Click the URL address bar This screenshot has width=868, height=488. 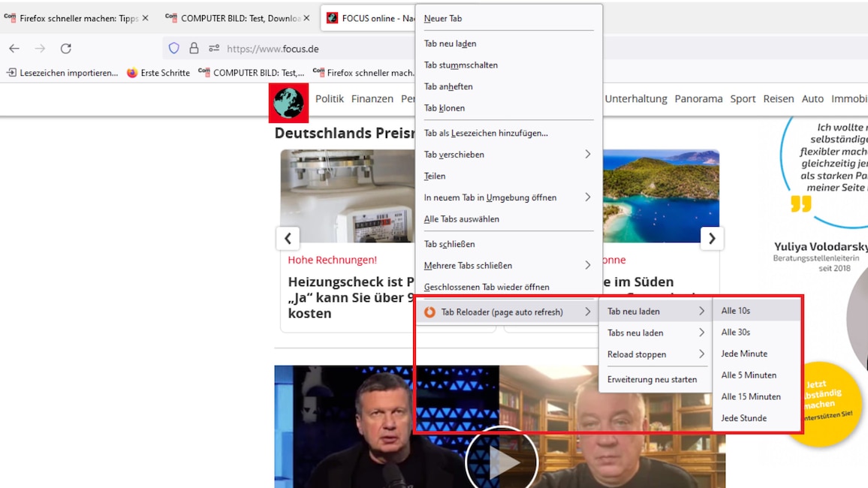(x=315, y=49)
